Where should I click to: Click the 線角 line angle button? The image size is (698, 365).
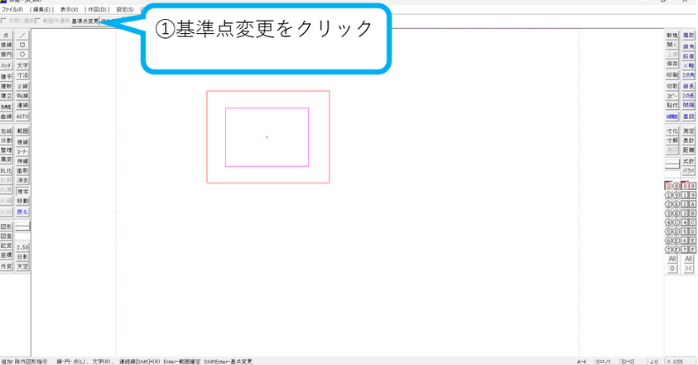[x=689, y=46]
